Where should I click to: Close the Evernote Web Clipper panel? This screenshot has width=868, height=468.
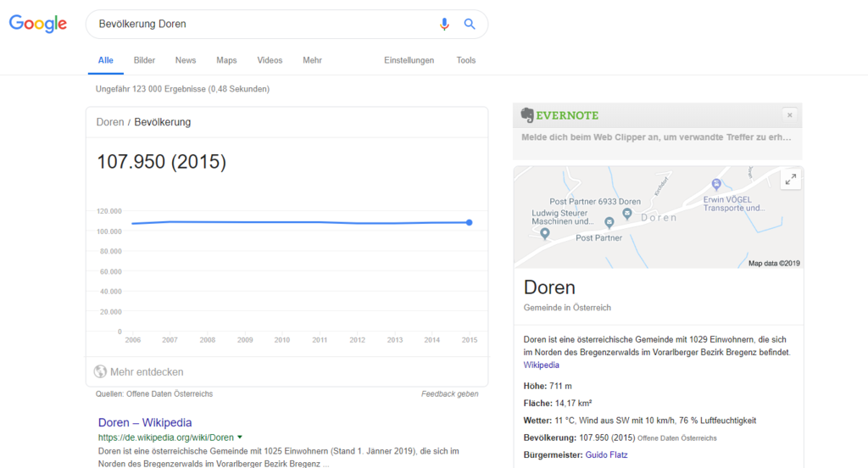point(789,115)
